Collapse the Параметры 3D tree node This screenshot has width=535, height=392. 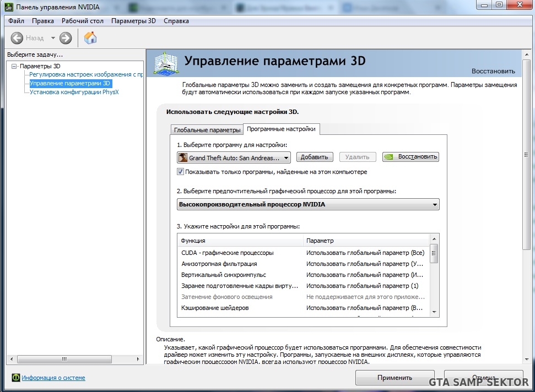(x=14, y=66)
